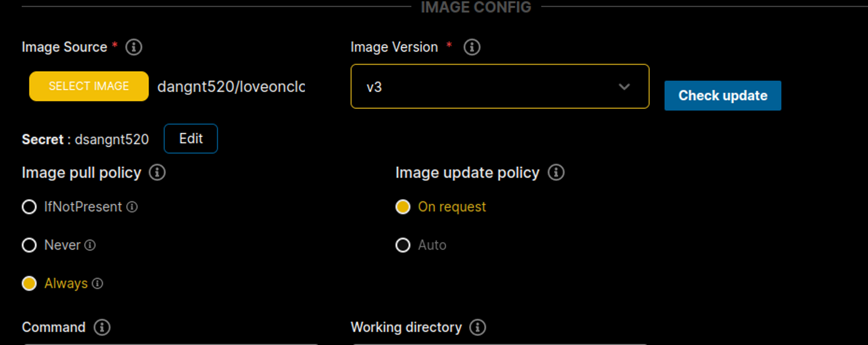Enable the Auto image update policy

pyautogui.click(x=403, y=245)
